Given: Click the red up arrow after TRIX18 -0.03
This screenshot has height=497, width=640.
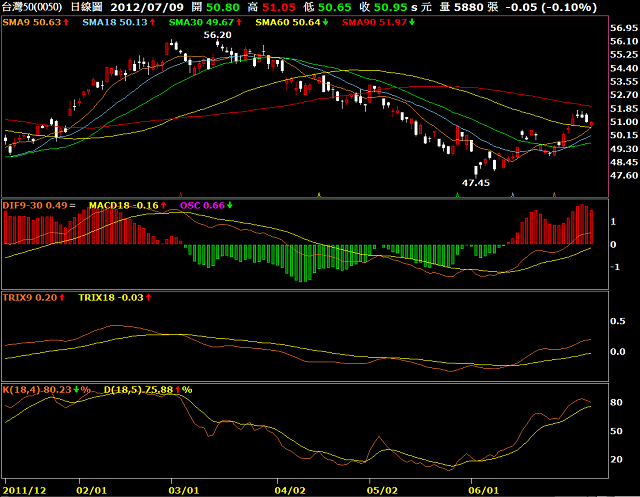Looking at the screenshot, I should click(x=149, y=297).
